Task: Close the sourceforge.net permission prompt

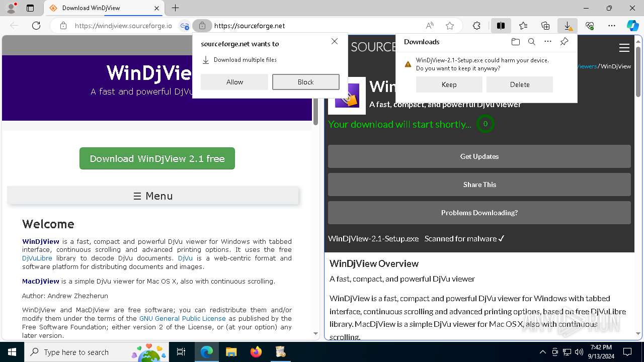Action: (335, 41)
